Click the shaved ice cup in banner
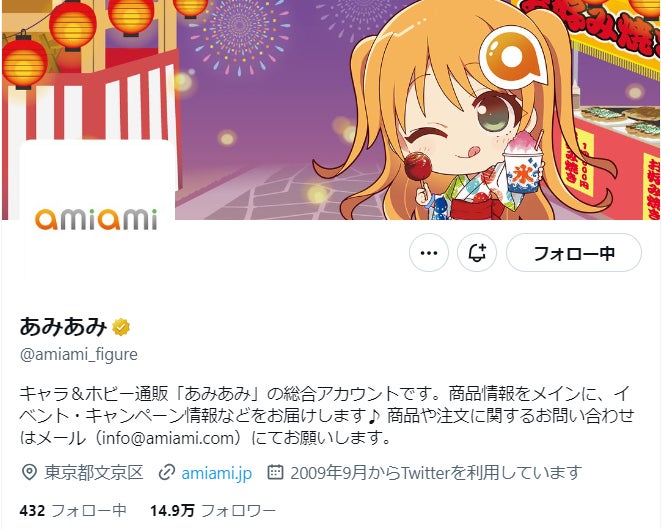Image resolution: width=661 pixels, height=529 pixels. 523,162
